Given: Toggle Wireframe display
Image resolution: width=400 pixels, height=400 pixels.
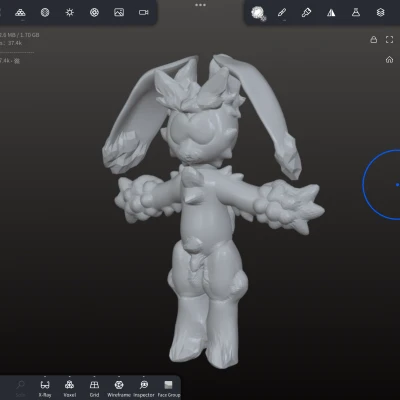Looking at the screenshot, I should pos(119,388).
